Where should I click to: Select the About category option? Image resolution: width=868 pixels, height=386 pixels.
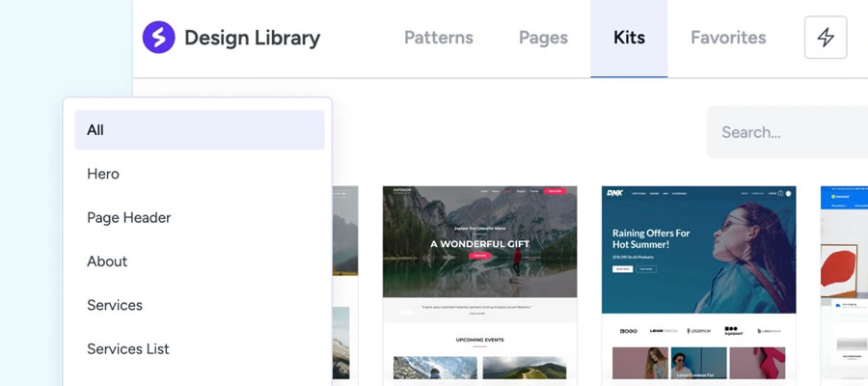107,262
